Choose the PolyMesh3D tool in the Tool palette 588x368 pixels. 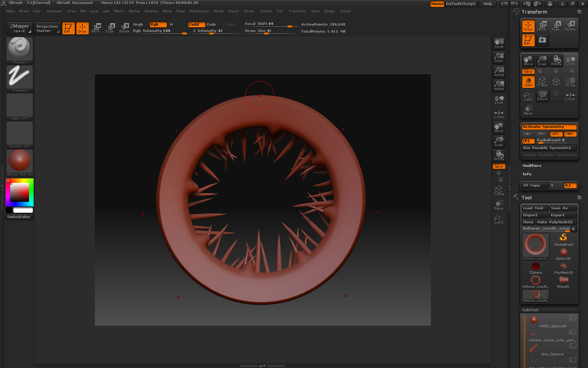pos(563,266)
